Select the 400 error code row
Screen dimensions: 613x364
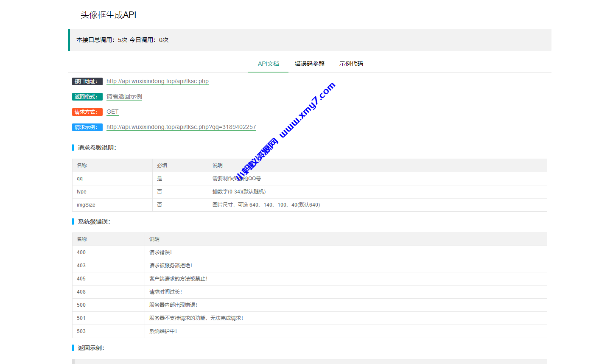tap(109, 252)
